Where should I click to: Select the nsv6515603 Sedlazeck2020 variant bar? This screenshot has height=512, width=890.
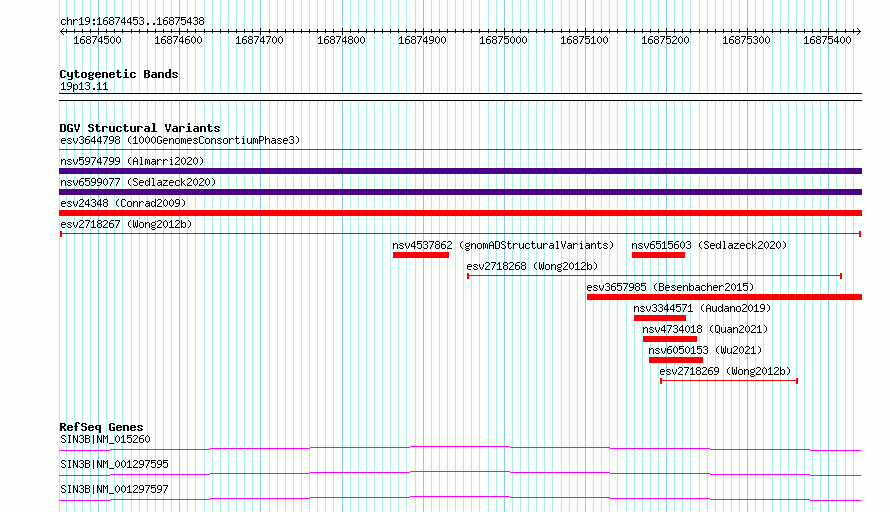click(658, 255)
